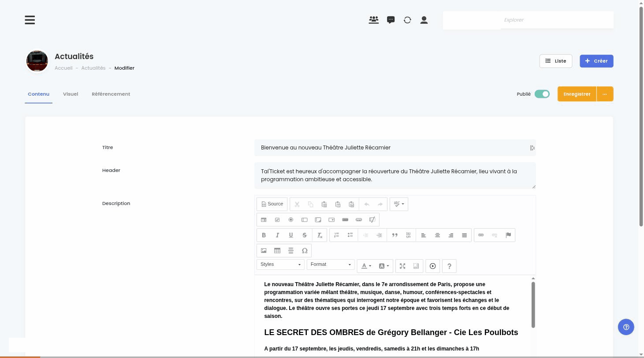
Task: Toggle bold formatting in editor
Action: point(264,235)
